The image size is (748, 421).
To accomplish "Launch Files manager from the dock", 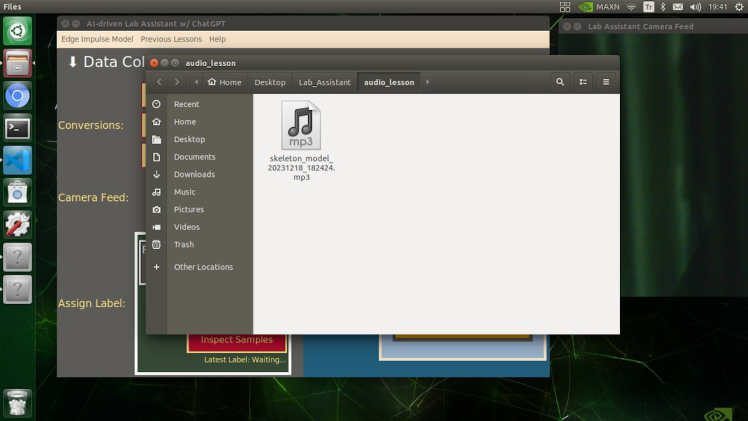I will (x=18, y=63).
